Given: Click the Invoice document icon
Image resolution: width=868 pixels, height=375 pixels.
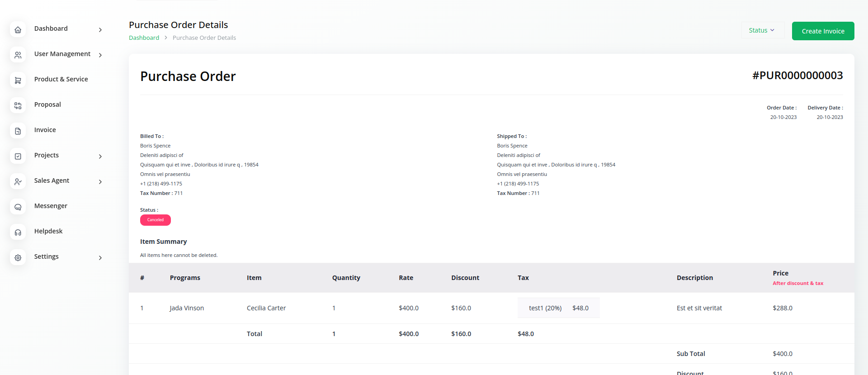Looking at the screenshot, I should [18, 131].
